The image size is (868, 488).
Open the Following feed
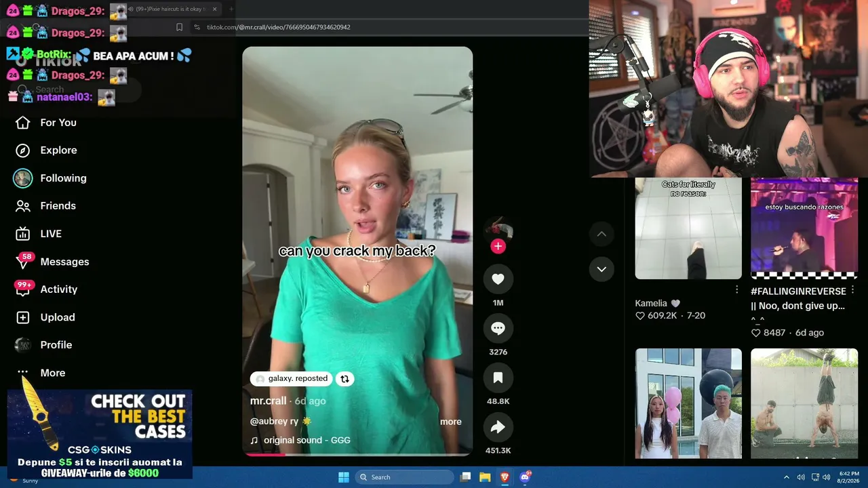click(x=63, y=178)
